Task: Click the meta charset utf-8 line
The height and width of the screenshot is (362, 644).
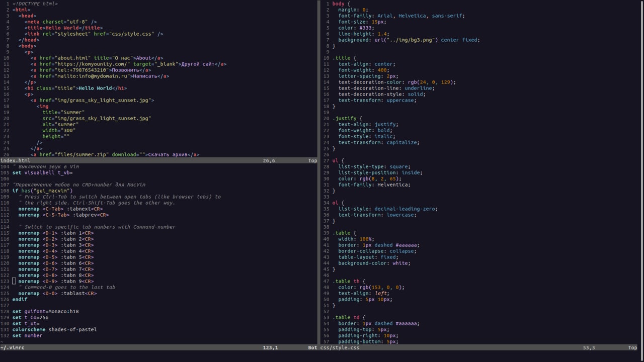Action: click(60, 22)
